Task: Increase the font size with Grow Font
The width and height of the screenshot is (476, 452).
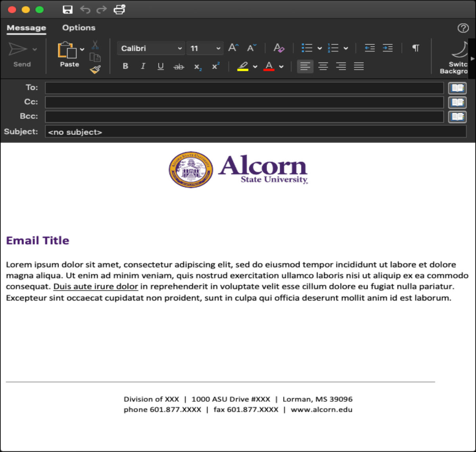Action: (232, 48)
